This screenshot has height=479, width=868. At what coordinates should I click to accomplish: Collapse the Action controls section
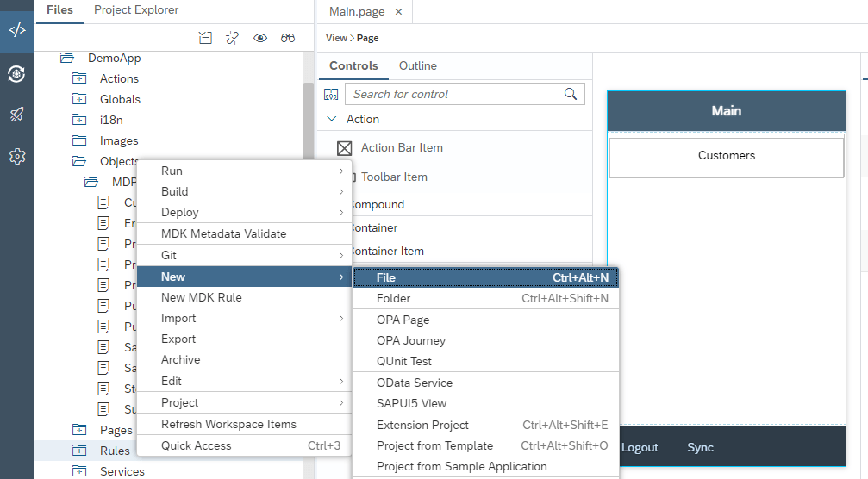tap(332, 119)
